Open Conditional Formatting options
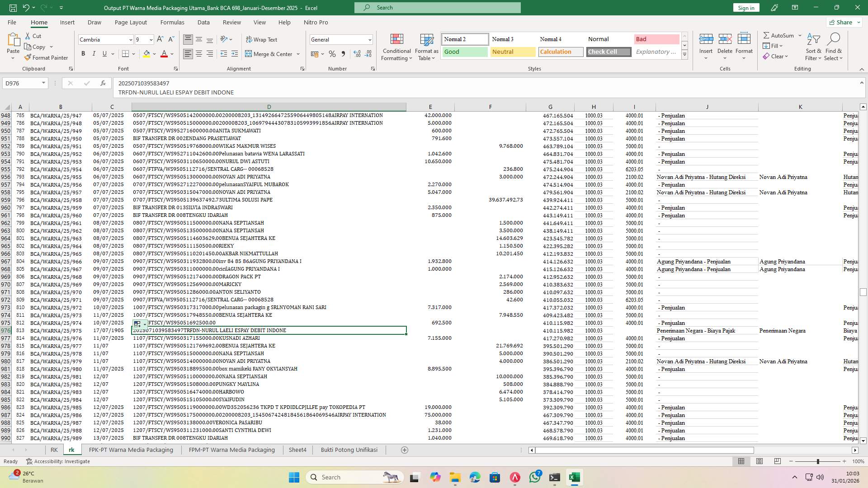Screen dimensions: 868x488 coord(396,47)
